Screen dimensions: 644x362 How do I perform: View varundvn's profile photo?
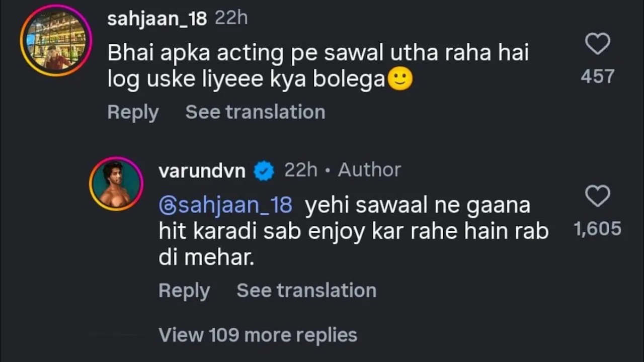(116, 183)
